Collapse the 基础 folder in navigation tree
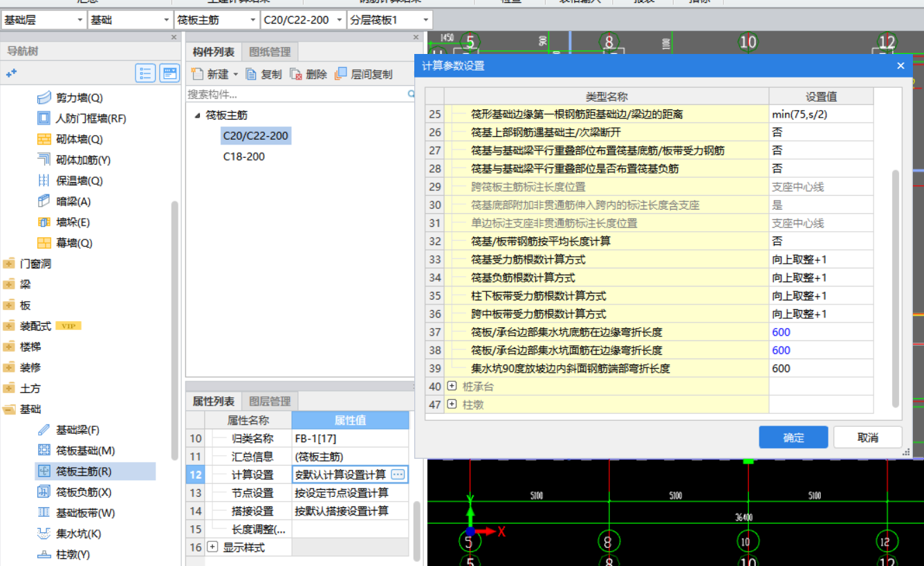 [x=9, y=409]
